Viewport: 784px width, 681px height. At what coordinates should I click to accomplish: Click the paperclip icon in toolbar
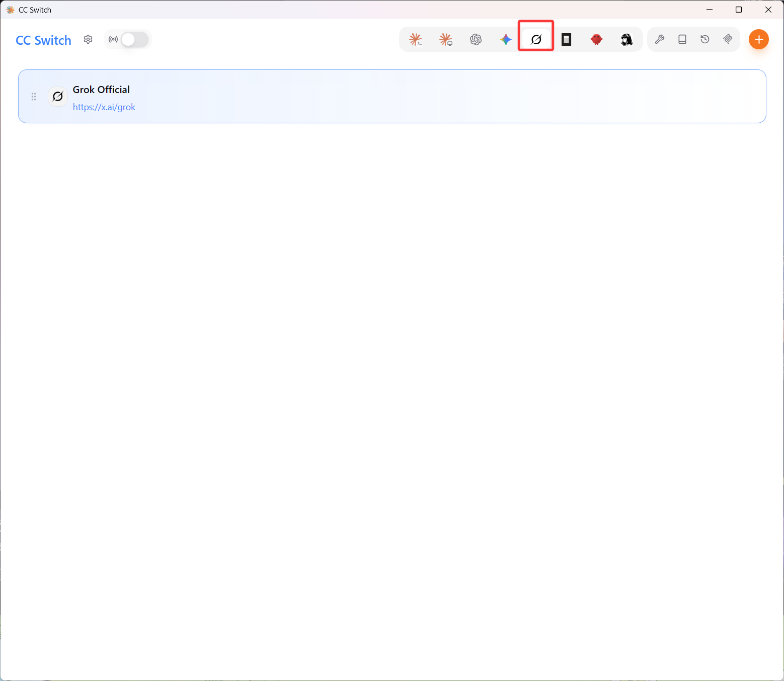tap(728, 39)
